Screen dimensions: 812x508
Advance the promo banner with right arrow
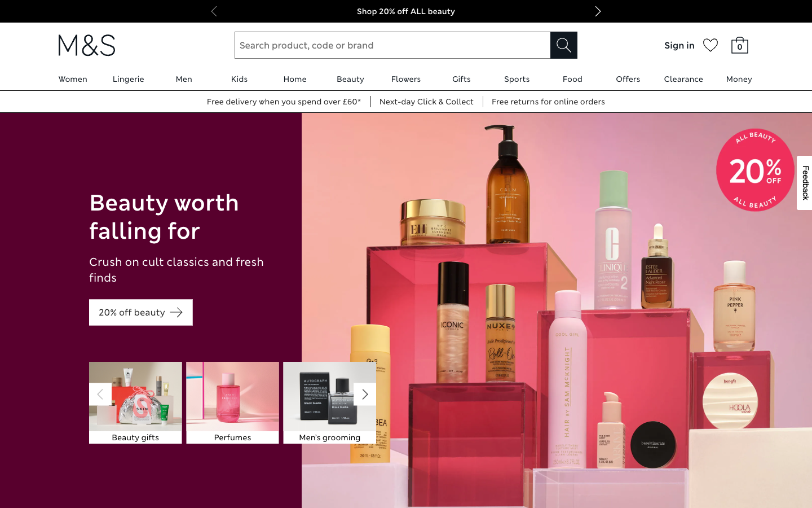(598, 11)
